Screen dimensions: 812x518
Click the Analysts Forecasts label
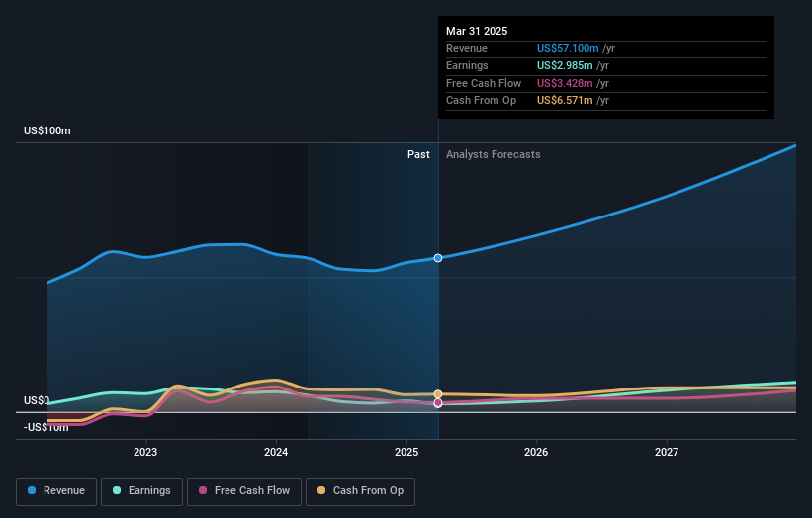(493, 155)
